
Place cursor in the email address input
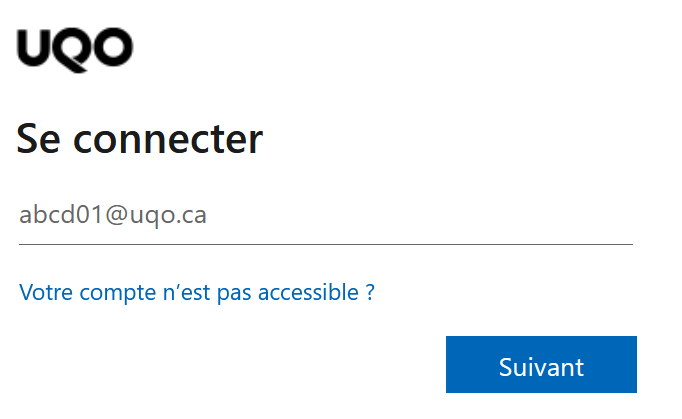325,216
